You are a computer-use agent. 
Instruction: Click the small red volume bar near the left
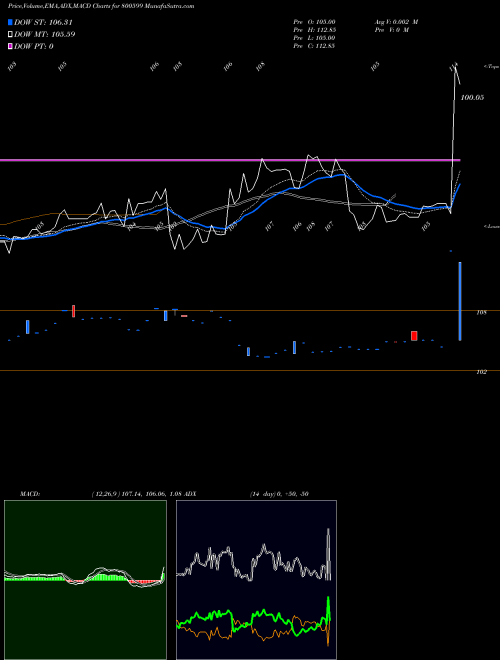coord(74,311)
